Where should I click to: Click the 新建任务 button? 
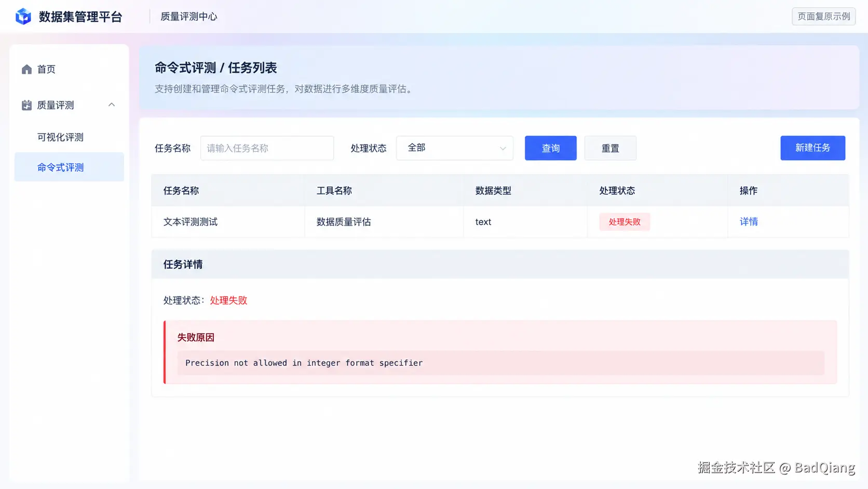[x=812, y=148]
